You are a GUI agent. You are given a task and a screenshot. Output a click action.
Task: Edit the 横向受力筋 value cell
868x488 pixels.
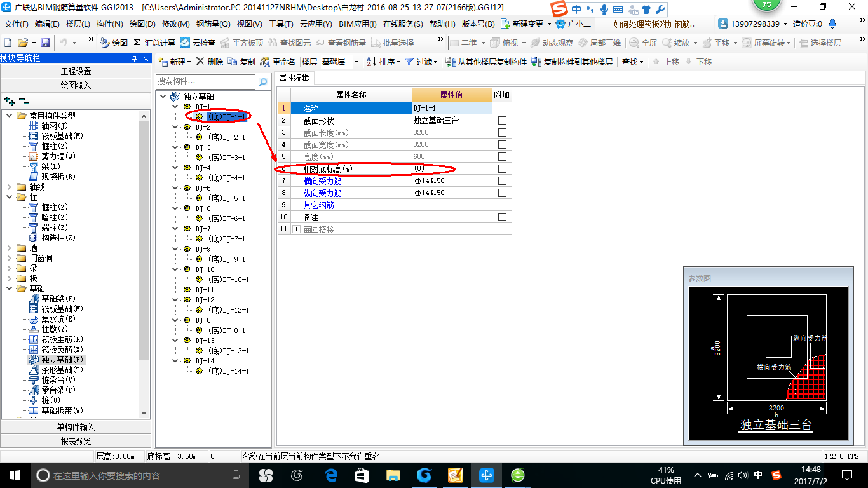tap(452, 180)
